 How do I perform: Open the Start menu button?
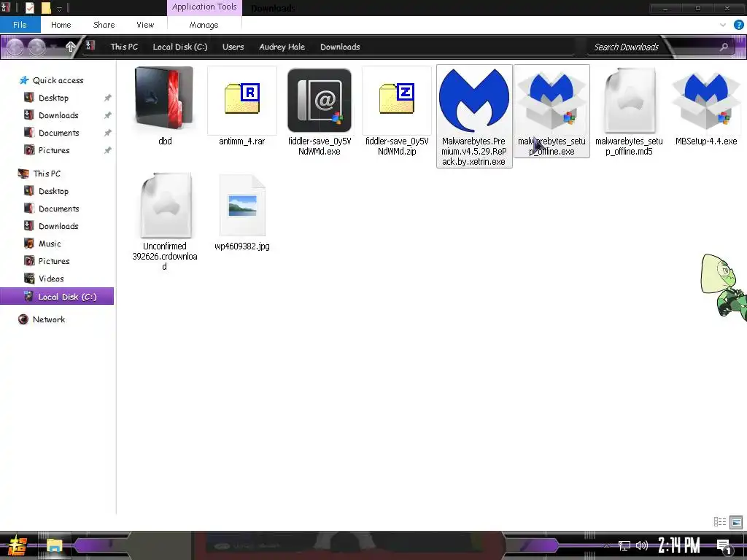17,545
